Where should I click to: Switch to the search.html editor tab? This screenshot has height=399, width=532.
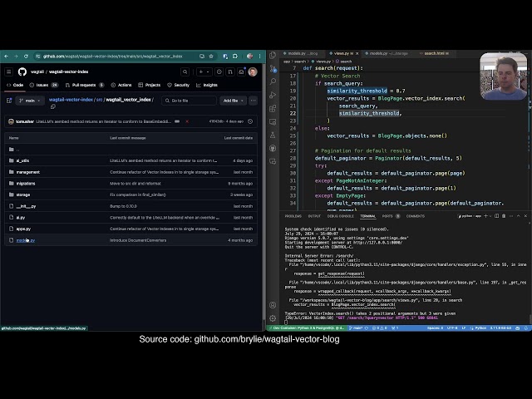(434, 53)
